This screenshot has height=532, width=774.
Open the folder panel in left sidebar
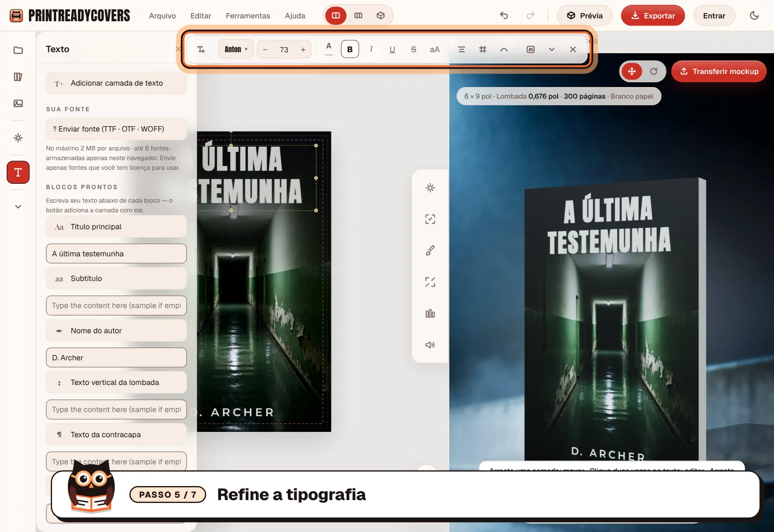[x=18, y=50]
